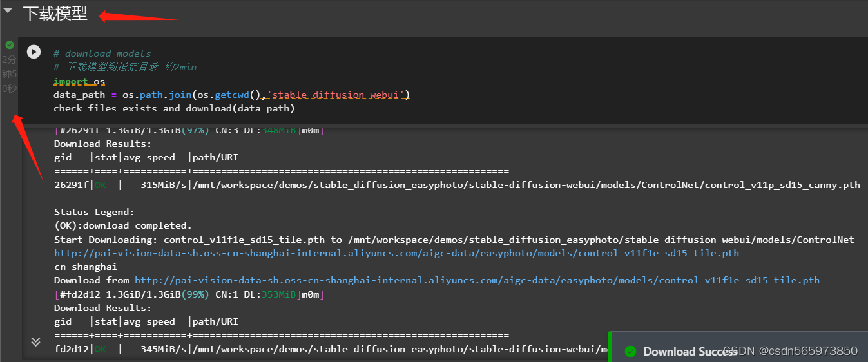
Task: Expand output with double chevron icon
Action: [35, 341]
